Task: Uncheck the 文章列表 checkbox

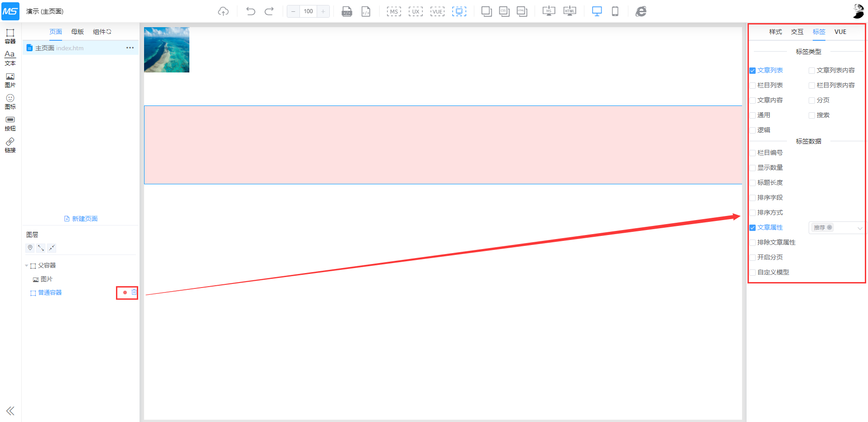Action: [x=752, y=71]
